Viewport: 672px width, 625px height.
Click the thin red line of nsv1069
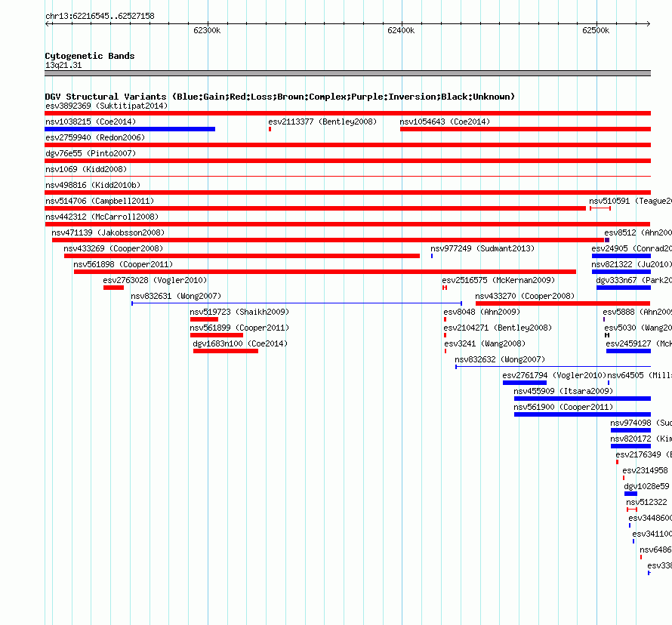tap(347, 176)
